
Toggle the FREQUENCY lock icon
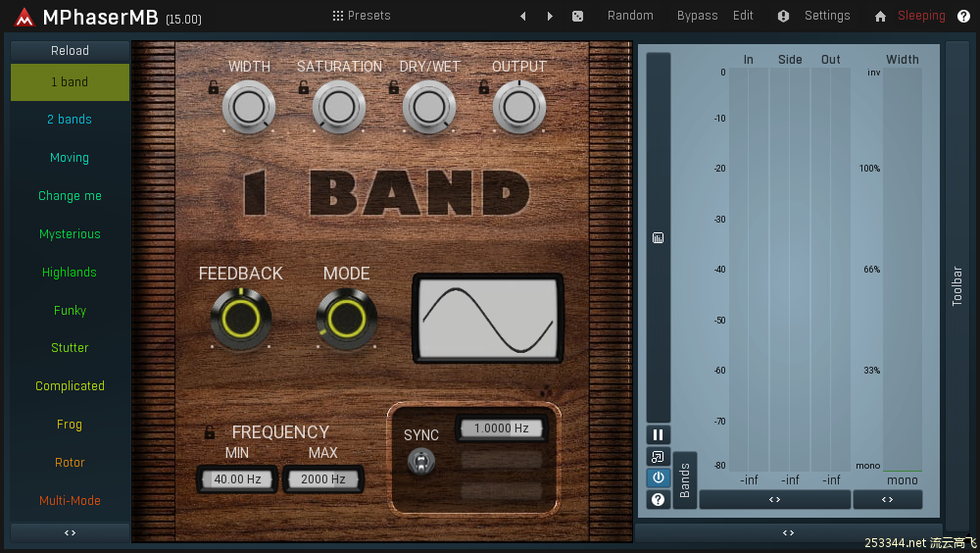pos(210,432)
